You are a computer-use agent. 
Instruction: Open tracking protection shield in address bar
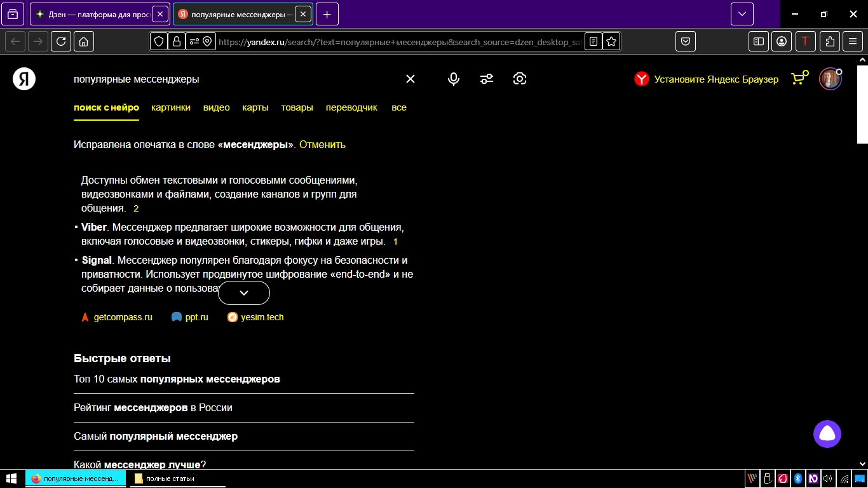point(159,41)
